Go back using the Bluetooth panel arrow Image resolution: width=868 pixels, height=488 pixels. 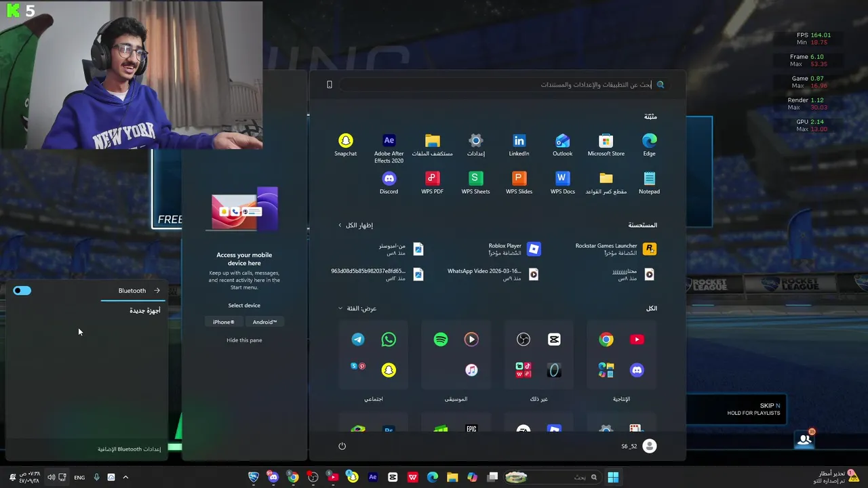157,291
